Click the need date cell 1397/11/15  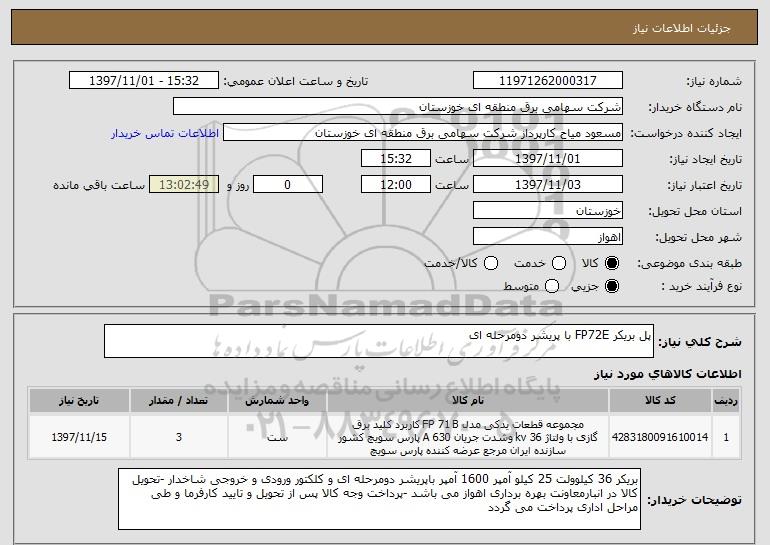click(x=79, y=437)
